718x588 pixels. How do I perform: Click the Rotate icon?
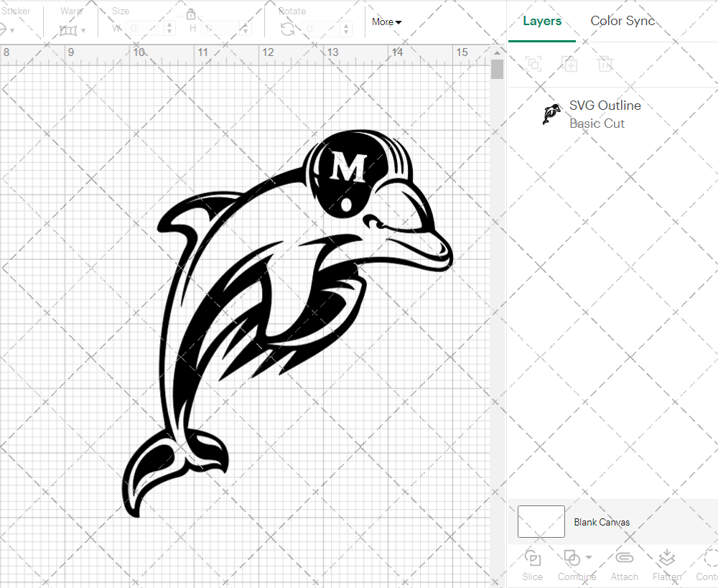(288, 29)
